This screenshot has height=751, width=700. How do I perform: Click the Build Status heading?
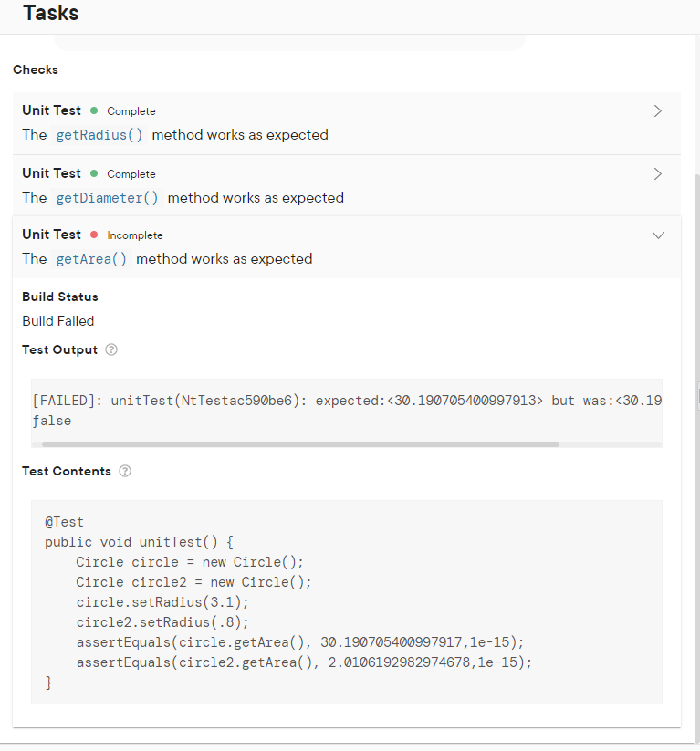60,297
